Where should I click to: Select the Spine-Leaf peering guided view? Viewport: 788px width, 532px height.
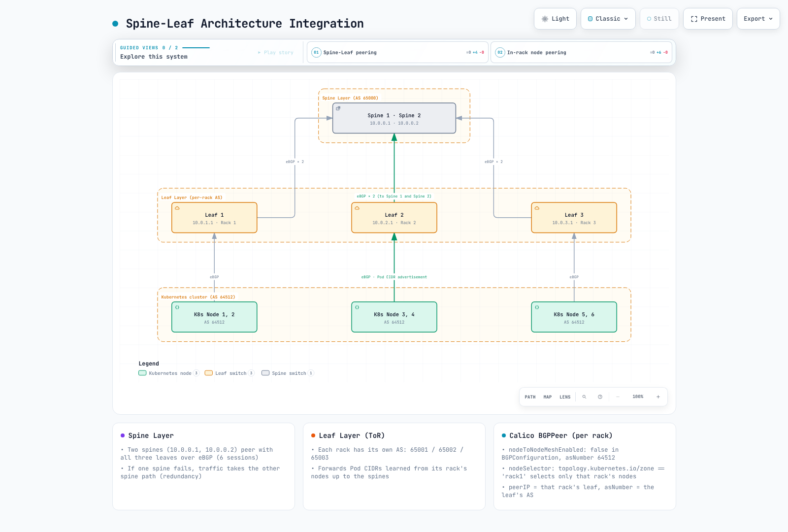[x=397, y=52]
